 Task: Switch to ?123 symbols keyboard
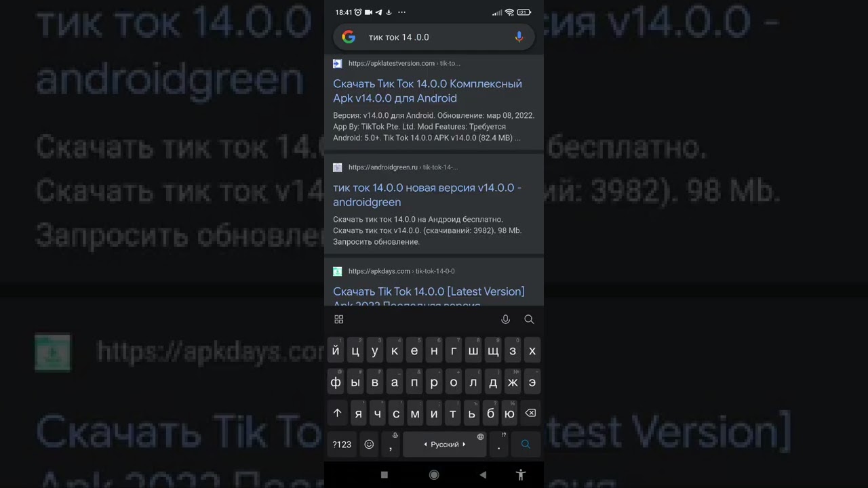coord(342,445)
